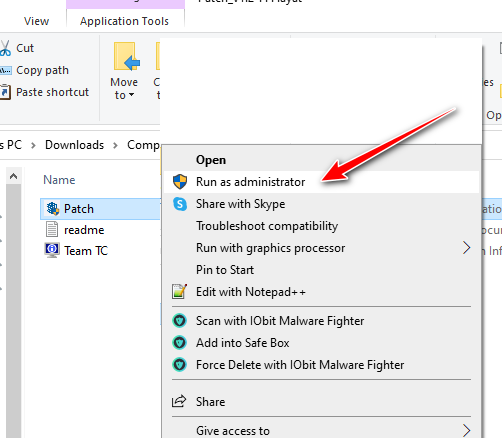Viewport: 502px width, 438px height.
Task: Click the Skype icon in context menu
Action: 180,204
